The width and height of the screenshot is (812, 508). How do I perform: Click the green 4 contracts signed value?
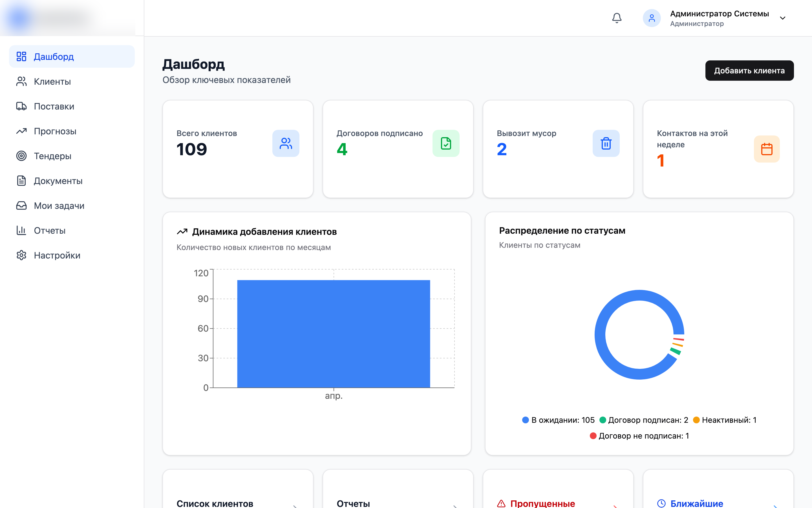(x=342, y=149)
